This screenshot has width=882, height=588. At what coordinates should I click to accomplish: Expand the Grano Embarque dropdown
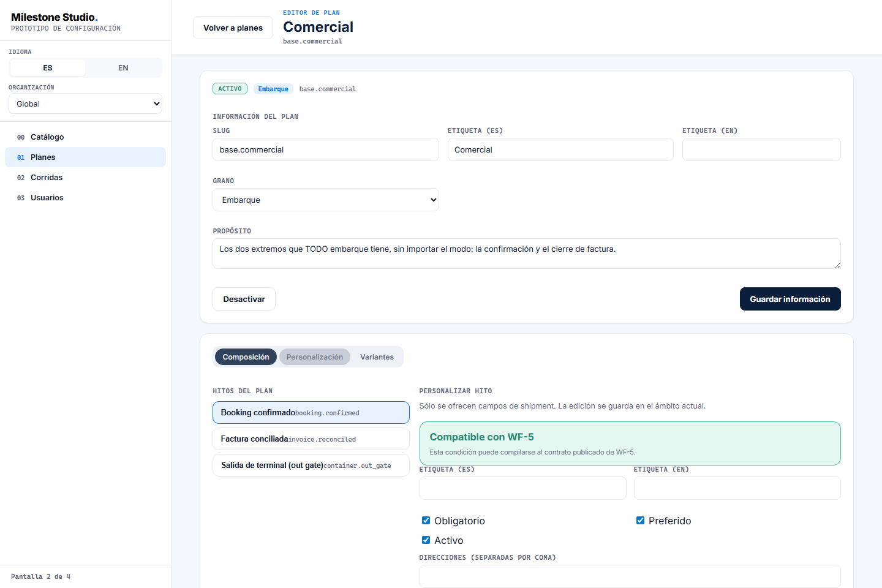point(326,200)
